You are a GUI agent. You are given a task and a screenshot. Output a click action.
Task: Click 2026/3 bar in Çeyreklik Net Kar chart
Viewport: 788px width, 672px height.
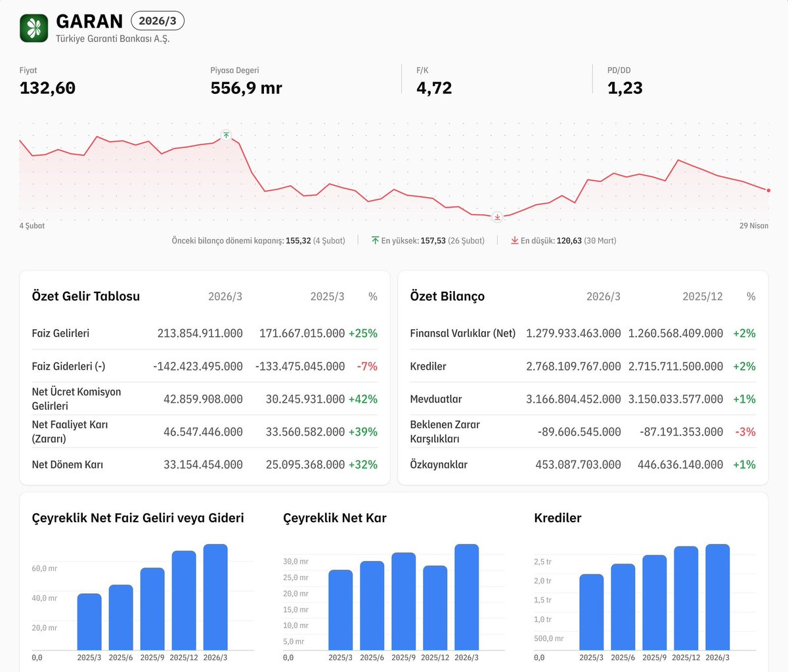coord(466,597)
